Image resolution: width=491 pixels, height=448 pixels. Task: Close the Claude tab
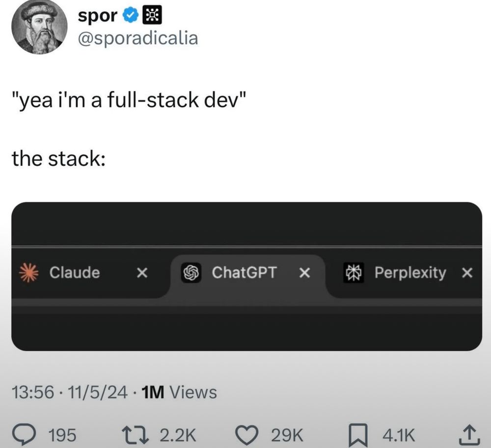tap(142, 273)
